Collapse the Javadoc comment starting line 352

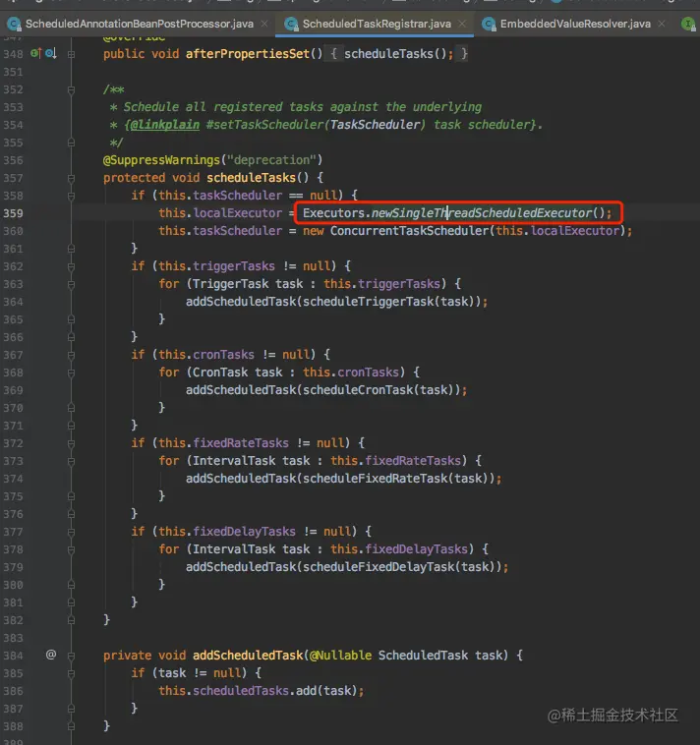[72, 89]
